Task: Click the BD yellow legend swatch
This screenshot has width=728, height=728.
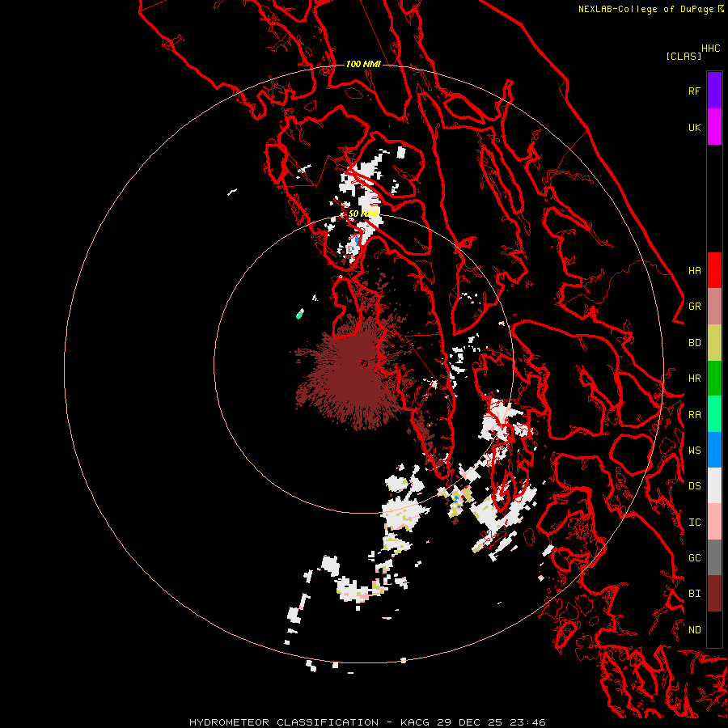Action: [x=714, y=343]
